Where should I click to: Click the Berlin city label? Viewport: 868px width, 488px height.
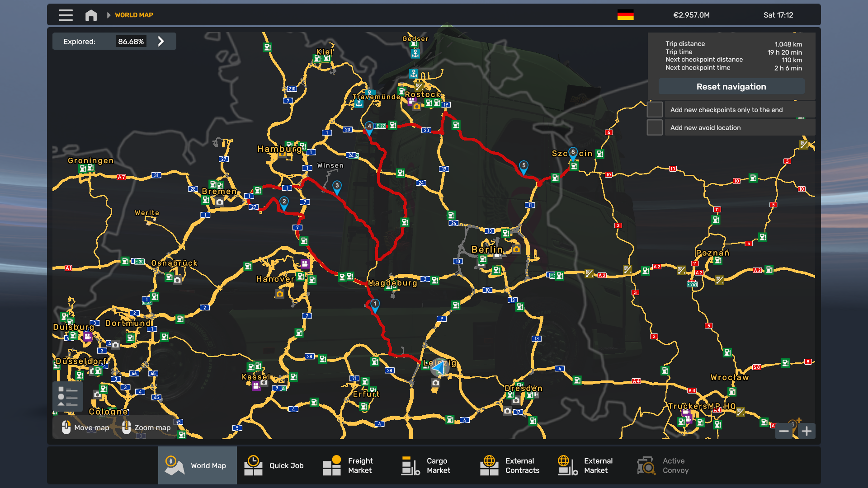click(x=487, y=249)
